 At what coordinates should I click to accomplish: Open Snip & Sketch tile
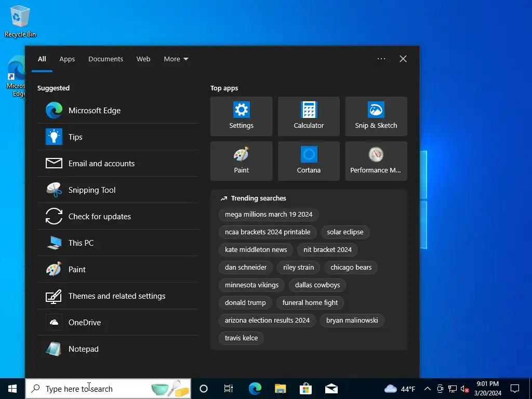[x=376, y=116]
